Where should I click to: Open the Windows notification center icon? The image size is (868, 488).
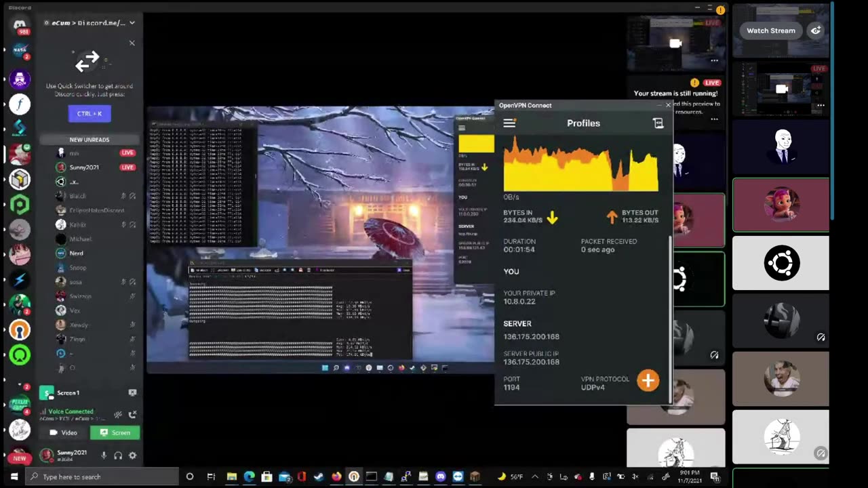coord(715,476)
